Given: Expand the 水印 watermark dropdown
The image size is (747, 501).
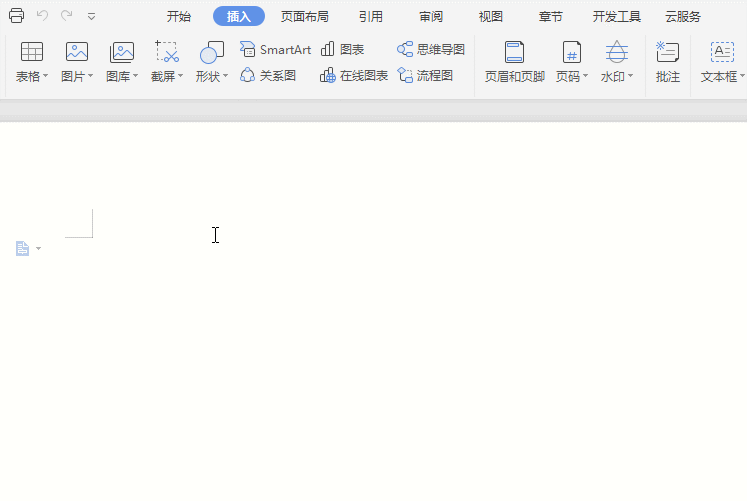Looking at the screenshot, I should (617, 76).
